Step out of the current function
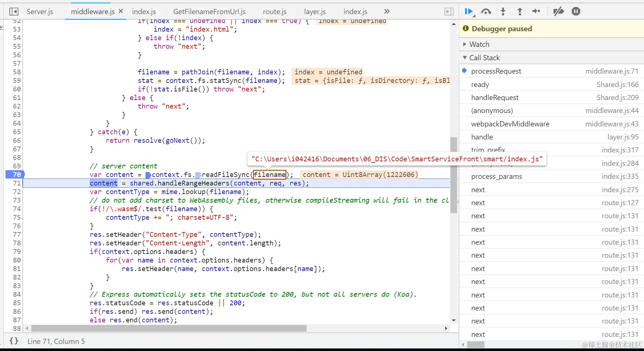 [x=520, y=12]
